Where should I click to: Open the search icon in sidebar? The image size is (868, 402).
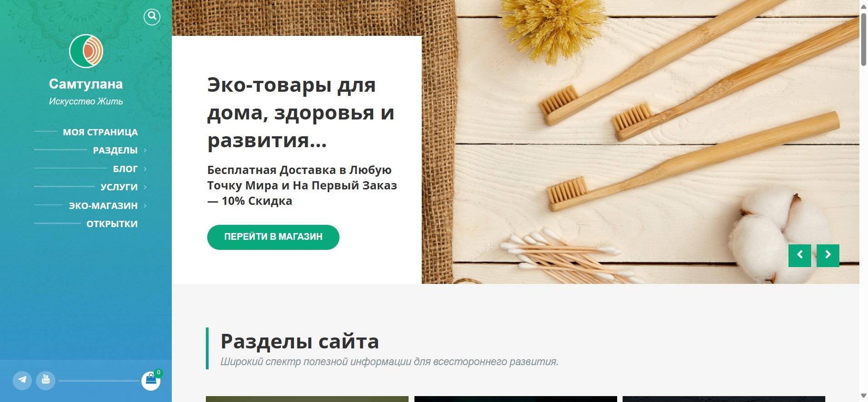(152, 17)
